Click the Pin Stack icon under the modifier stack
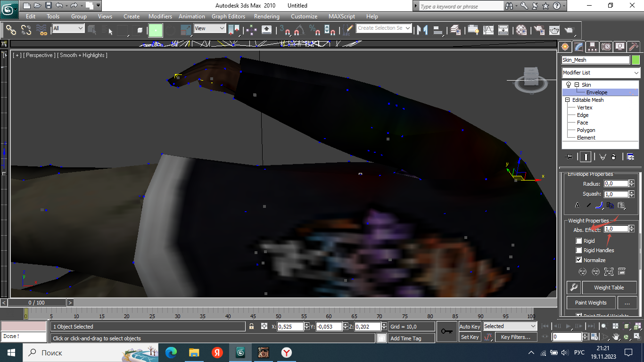Viewport: 644px width, 362px height. (569, 157)
